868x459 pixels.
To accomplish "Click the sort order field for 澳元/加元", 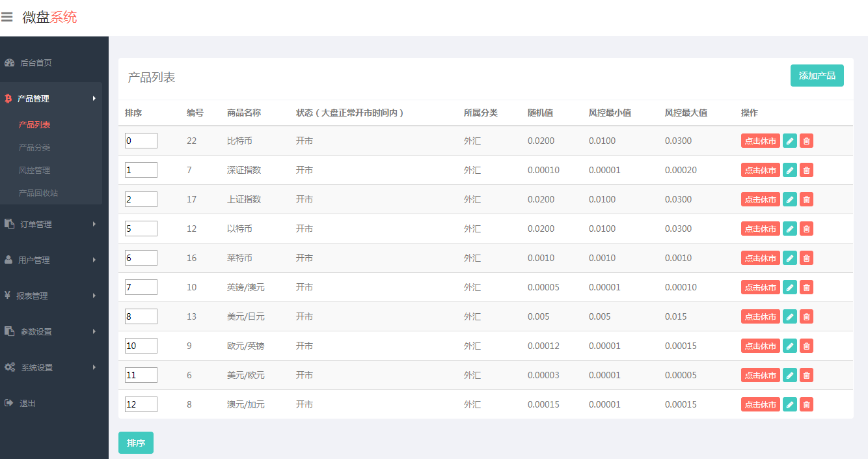I will point(141,404).
